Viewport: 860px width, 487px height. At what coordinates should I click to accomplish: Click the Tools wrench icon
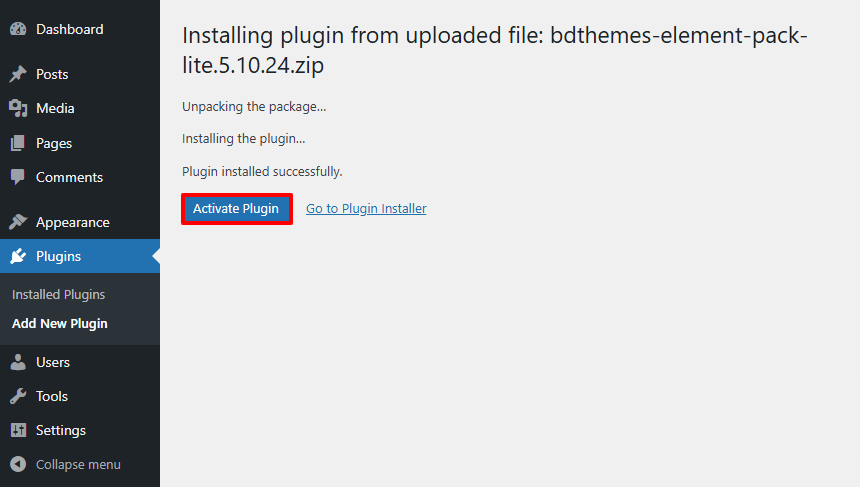click(18, 396)
